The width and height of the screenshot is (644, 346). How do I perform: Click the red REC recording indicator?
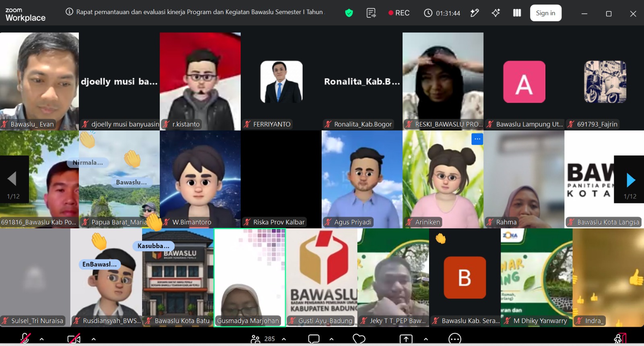(399, 13)
